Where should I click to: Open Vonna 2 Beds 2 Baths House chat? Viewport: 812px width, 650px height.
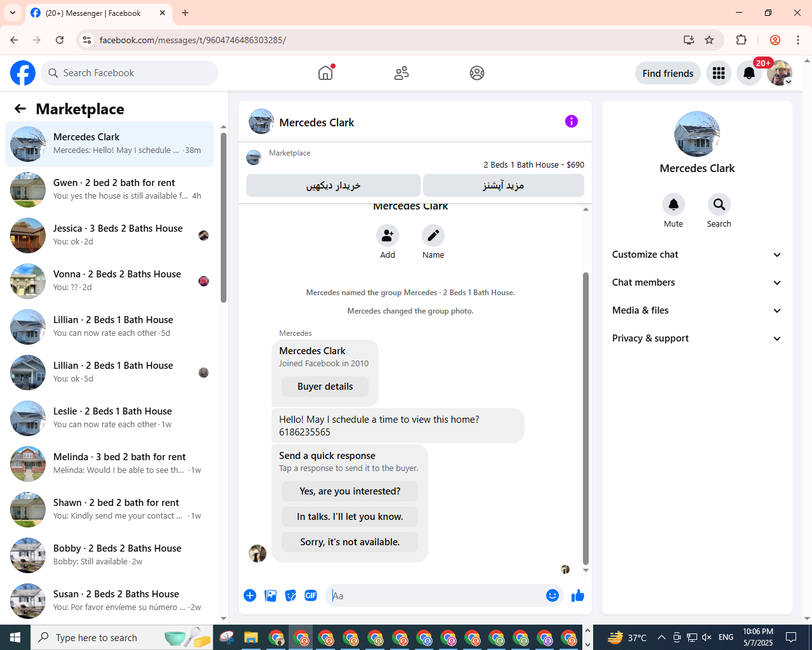[x=109, y=281]
